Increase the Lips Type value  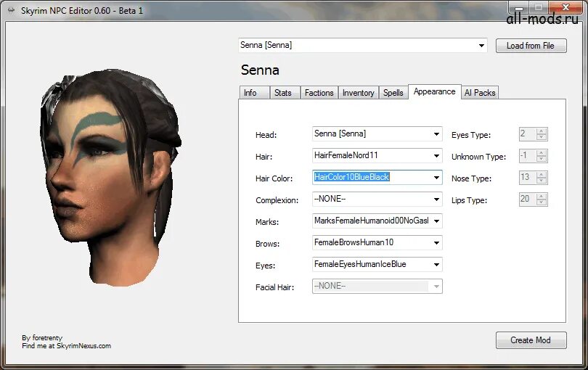pyautogui.click(x=541, y=197)
